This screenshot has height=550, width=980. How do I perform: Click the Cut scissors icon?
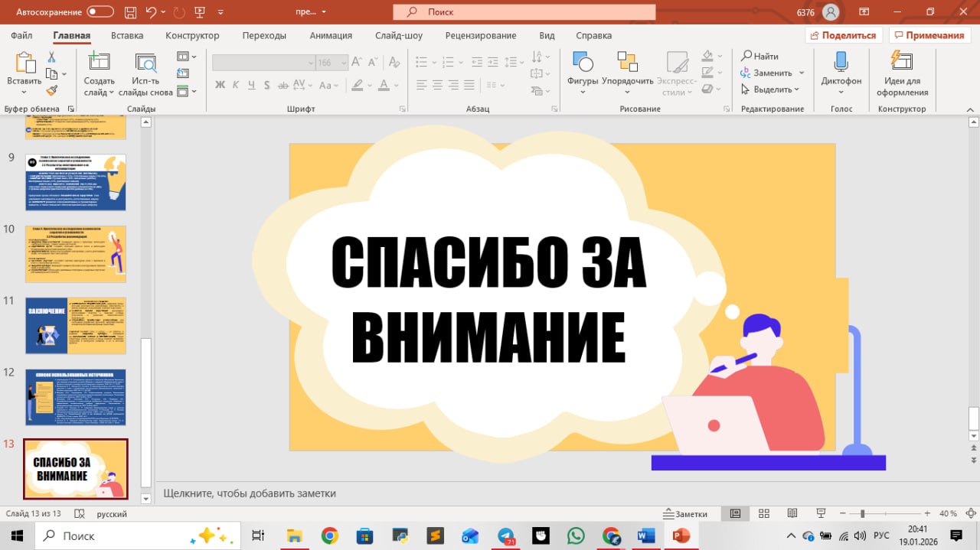pyautogui.click(x=51, y=57)
